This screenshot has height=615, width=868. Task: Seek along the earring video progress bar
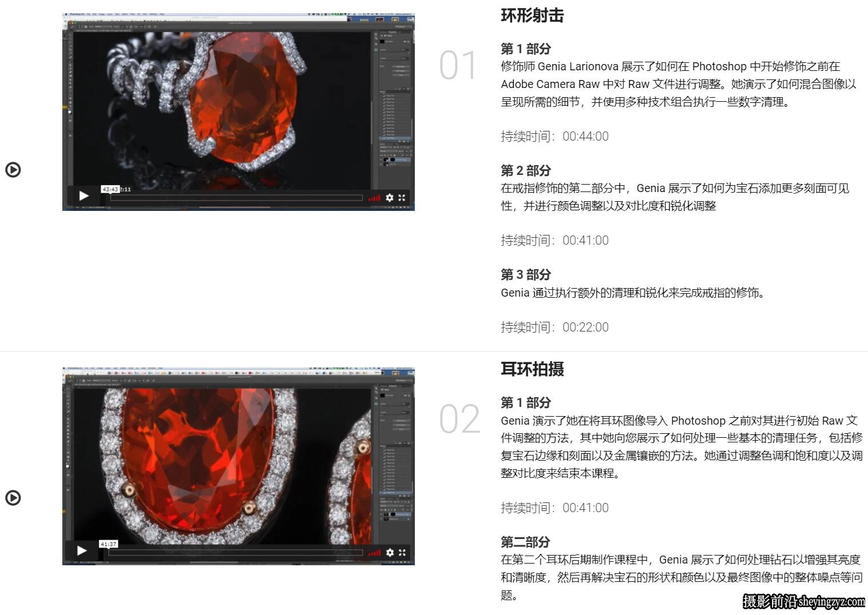(235, 552)
